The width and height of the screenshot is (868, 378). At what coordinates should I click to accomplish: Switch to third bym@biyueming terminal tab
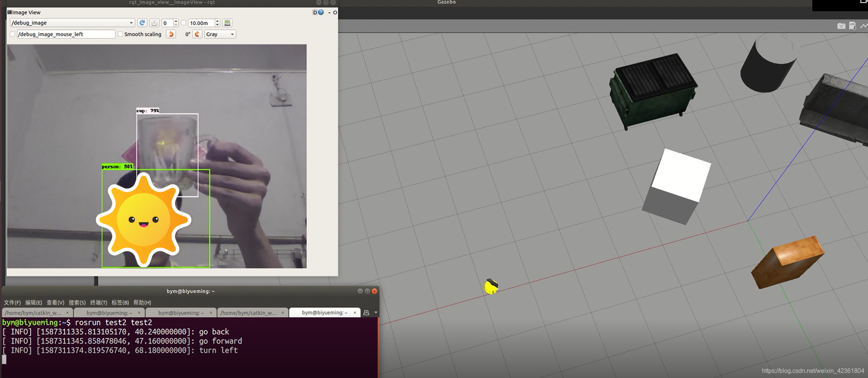[x=181, y=313]
